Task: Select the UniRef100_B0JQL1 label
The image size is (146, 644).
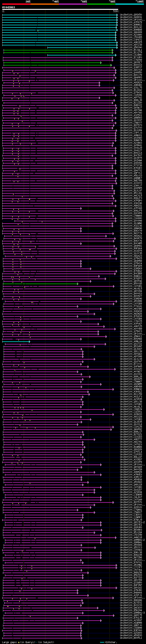Action: pos(131,50)
